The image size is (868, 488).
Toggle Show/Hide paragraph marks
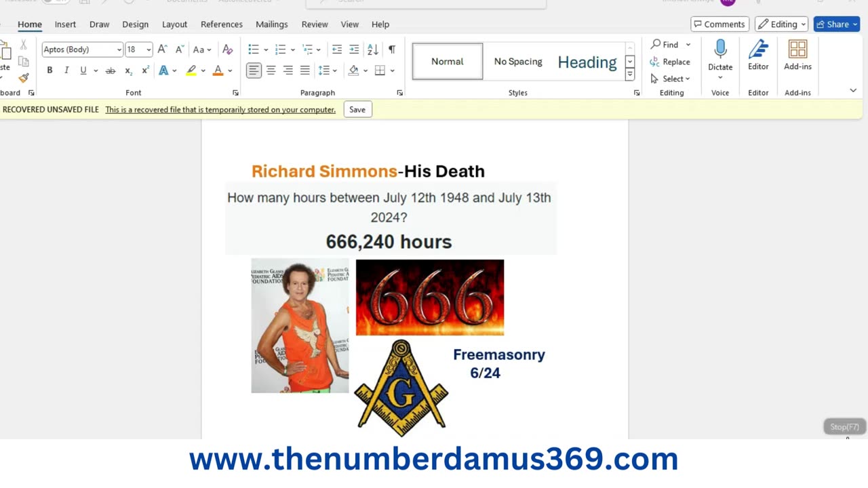[391, 49]
